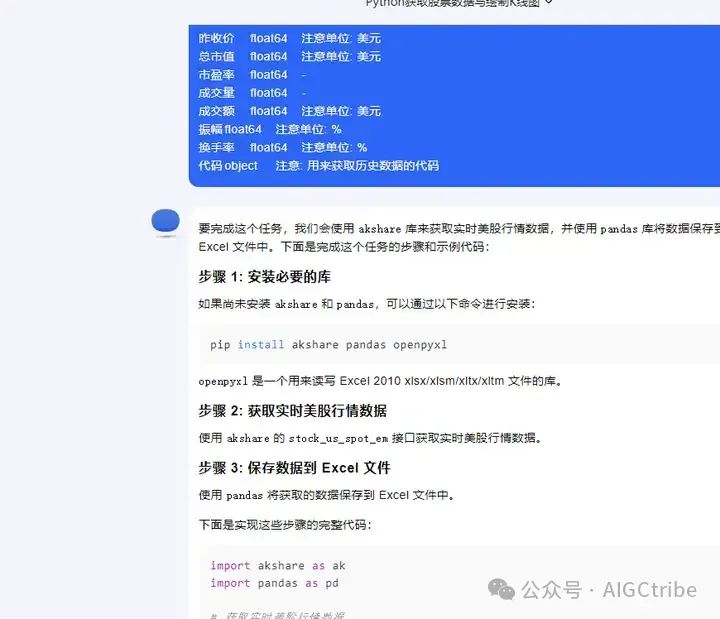
Task: Click the line 'Excel 文件中。下面是完成这个任务的步骤和示例代码'
Action: [344, 247]
